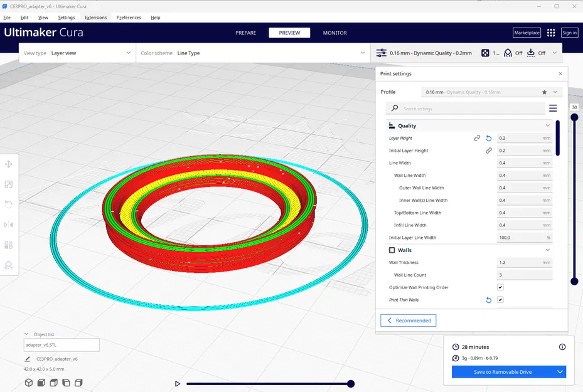Click the Recommended button
The image size is (583, 392).
tap(409, 320)
